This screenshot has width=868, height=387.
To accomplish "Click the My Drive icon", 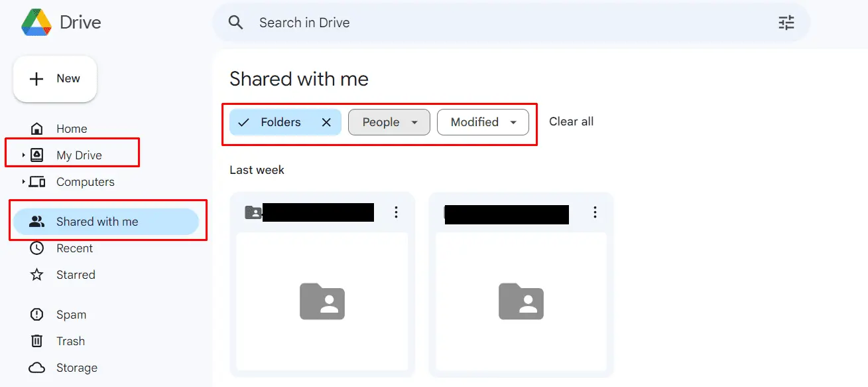I will [x=37, y=155].
